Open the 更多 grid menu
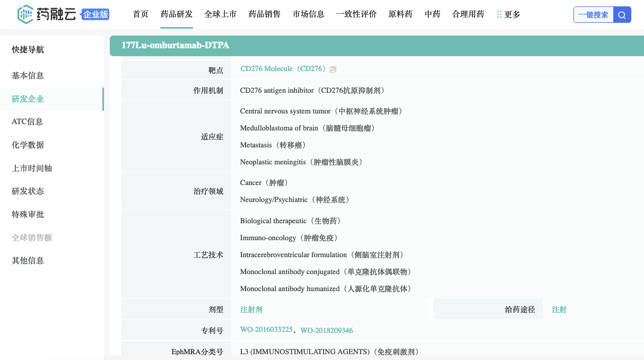The width and height of the screenshot is (644, 360). click(509, 14)
